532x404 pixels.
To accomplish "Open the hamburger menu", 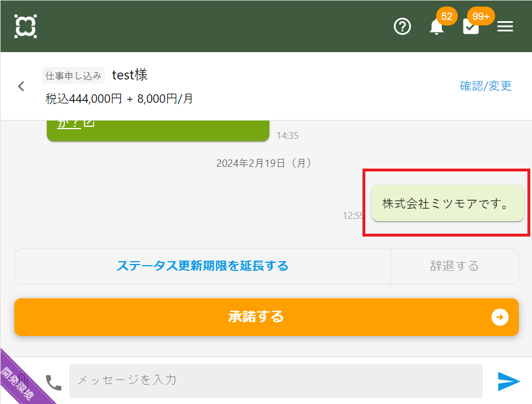I will pos(505,26).
